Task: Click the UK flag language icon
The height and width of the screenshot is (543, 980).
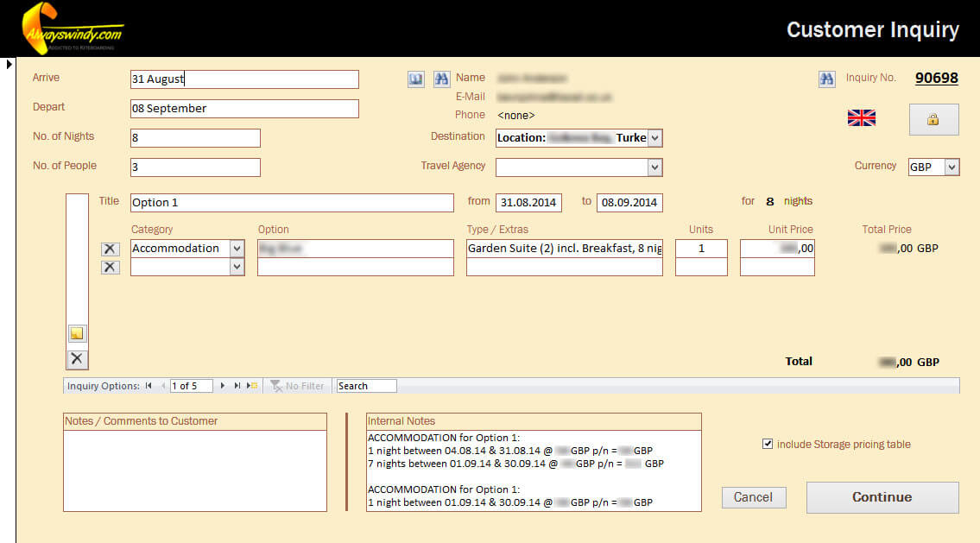Action: click(861, 118)
